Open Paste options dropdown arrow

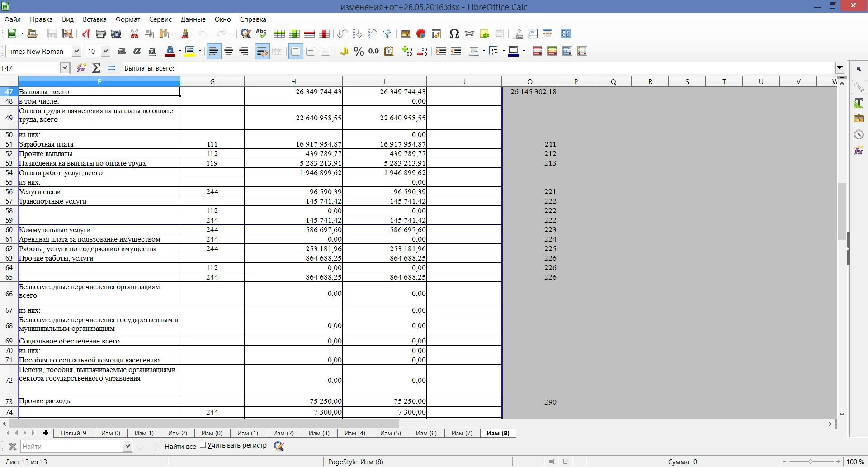tap(174, 33)
